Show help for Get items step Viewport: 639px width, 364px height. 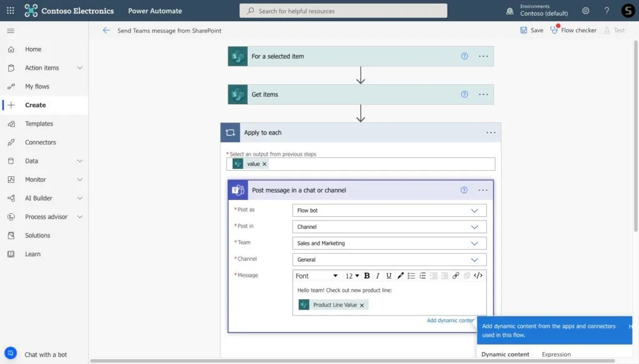click(464, 94)
